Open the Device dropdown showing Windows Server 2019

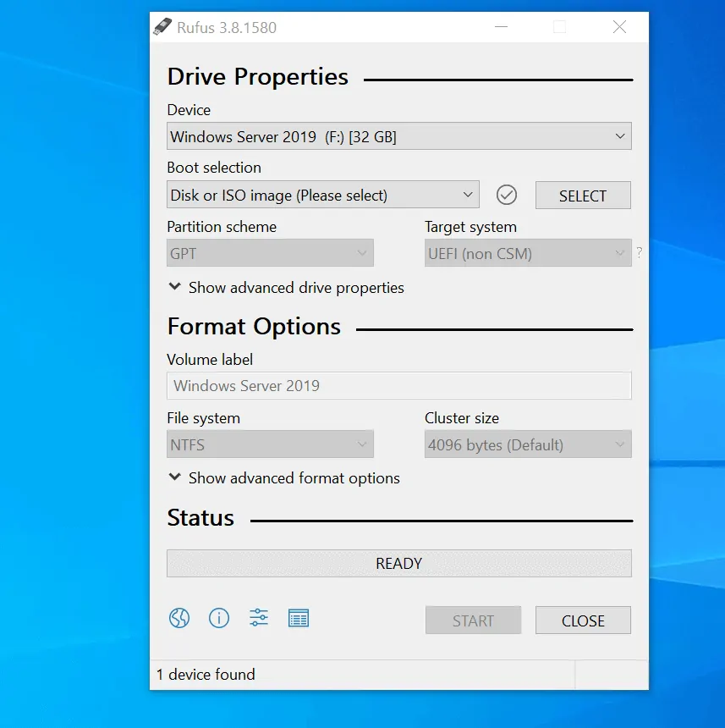tap(398, 136)
